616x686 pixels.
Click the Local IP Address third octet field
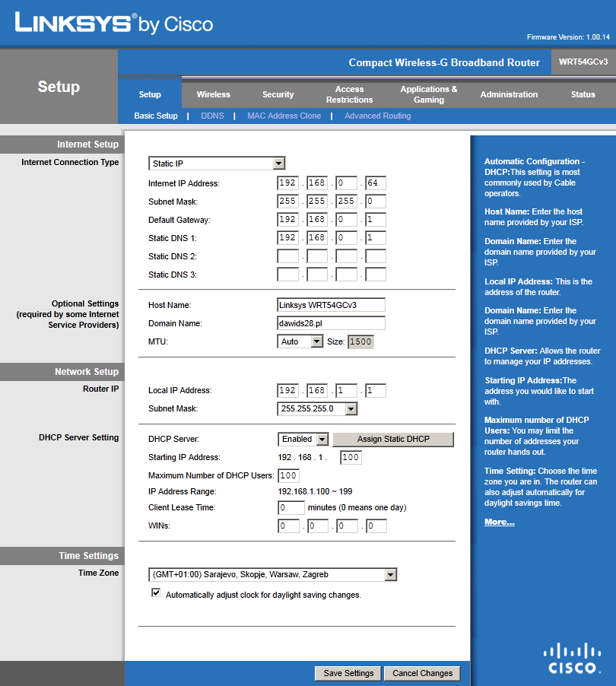pos(347,390)
